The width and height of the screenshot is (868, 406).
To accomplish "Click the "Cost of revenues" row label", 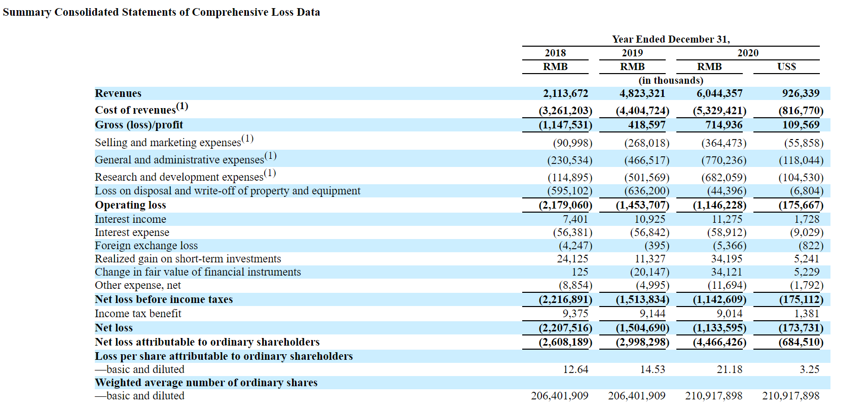I will (141, 109).
